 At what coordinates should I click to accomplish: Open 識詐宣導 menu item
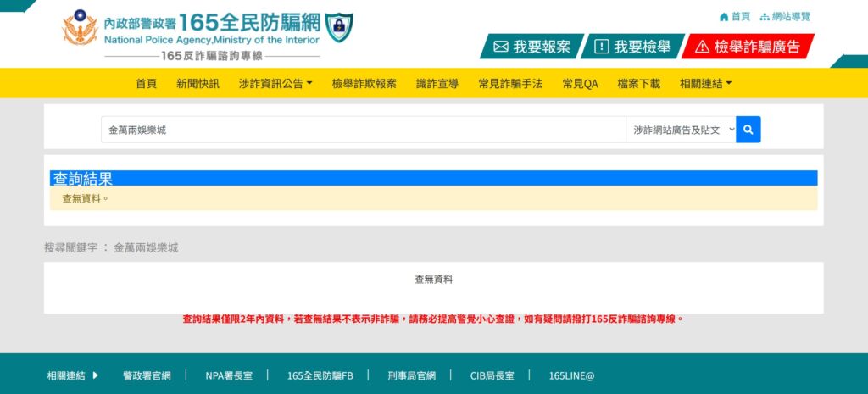tap(437, 84)
